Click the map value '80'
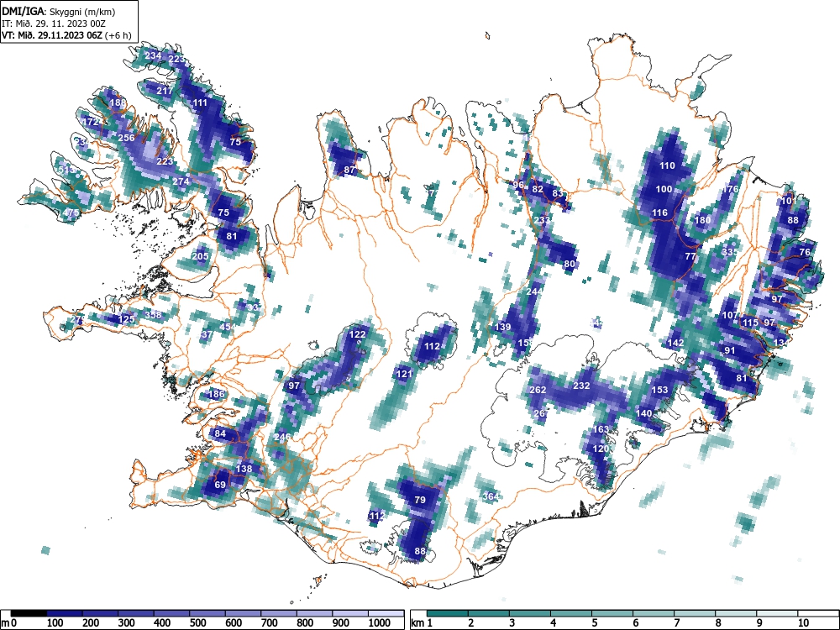840x630 pixels. click(570, 264)
